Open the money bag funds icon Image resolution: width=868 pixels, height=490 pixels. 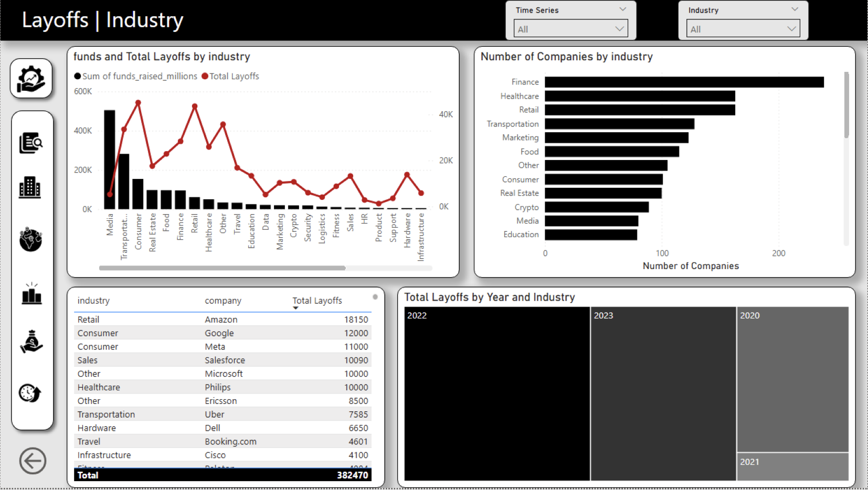pyautogui.click(x=31, y=342)
